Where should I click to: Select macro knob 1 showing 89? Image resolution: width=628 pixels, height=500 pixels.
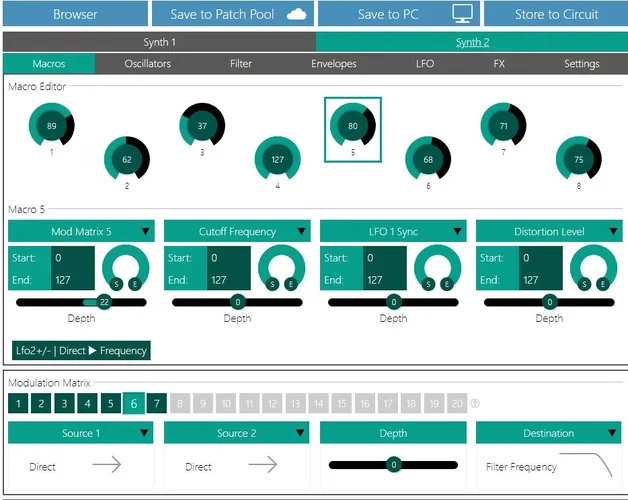[52, 125]
